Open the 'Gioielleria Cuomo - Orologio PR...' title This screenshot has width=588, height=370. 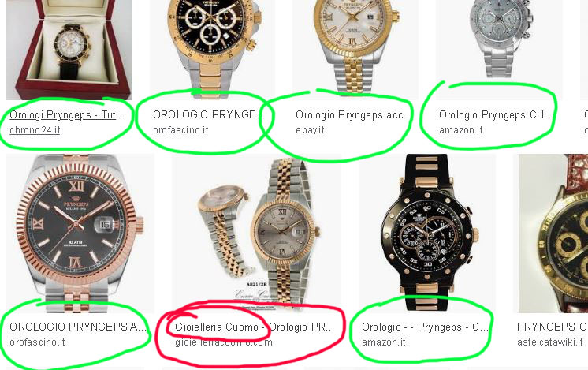(255, 327)
